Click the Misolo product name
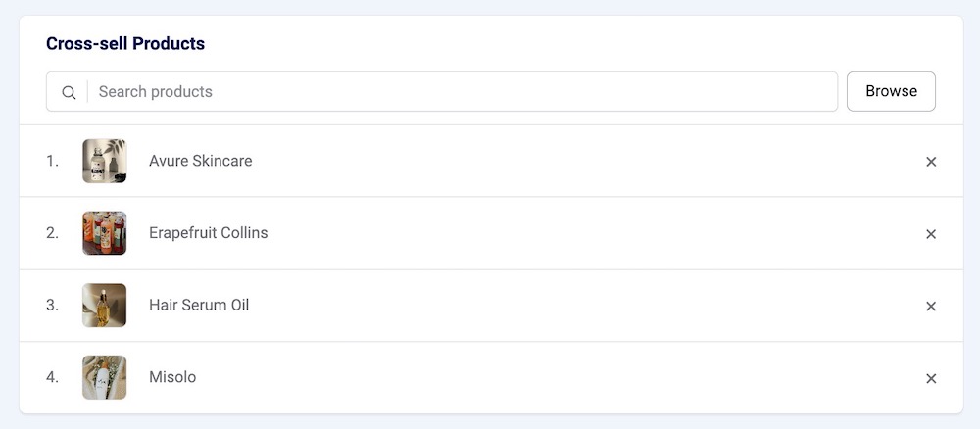The width and height of the screenshot is (980, 429). [x=172, y=377]
